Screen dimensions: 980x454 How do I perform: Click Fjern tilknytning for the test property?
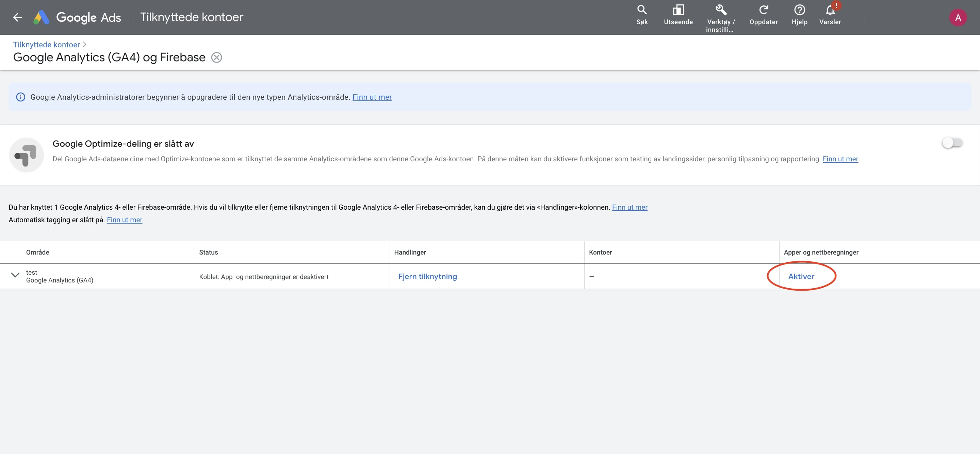[x=427, y=277]
